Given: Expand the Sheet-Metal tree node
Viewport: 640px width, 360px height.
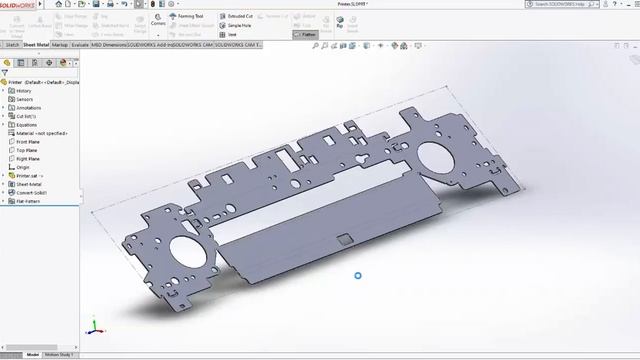Looking at the screenshot, I should (x=3, y=184).
